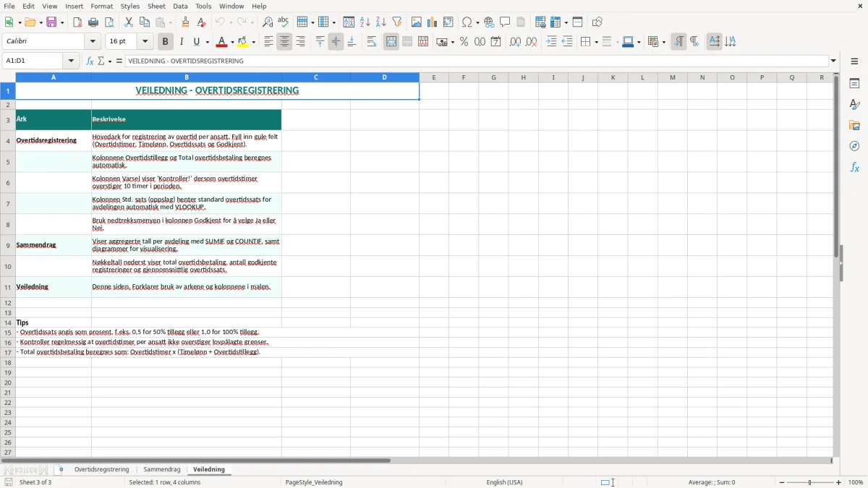
Task: Open the Format menu
Action: pyautogui.click(x=102, y=6)
